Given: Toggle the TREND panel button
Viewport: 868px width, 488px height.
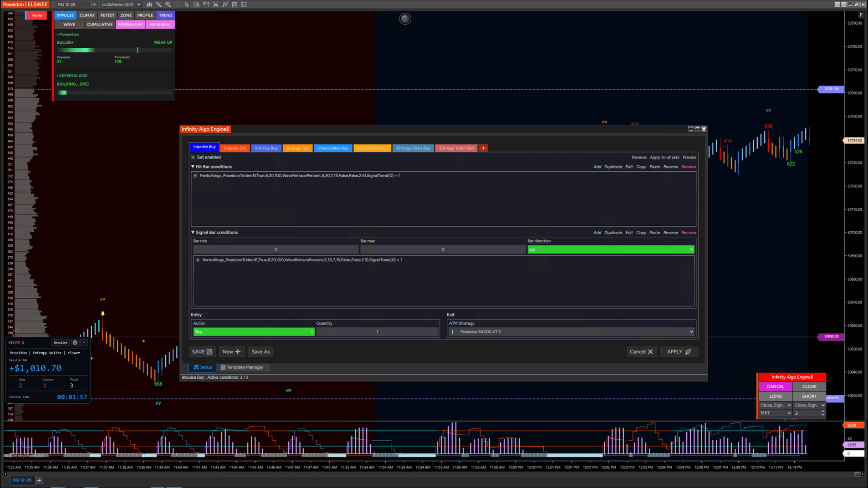Looking at the screenshot, I should click(165, 15).
